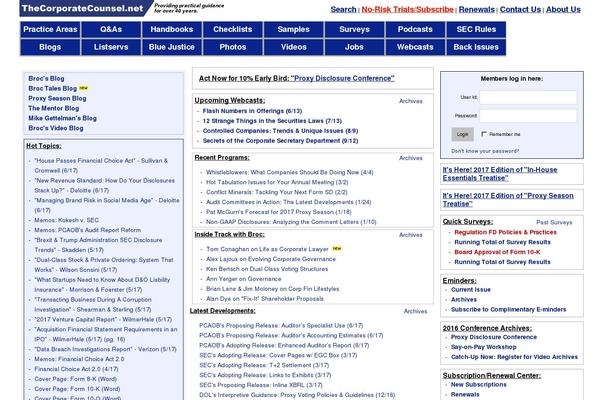The width and height of the screenshot is (600, 400).
Task: Open Cover Page: Form 8-K (Word) link
Action: point(75,379)
